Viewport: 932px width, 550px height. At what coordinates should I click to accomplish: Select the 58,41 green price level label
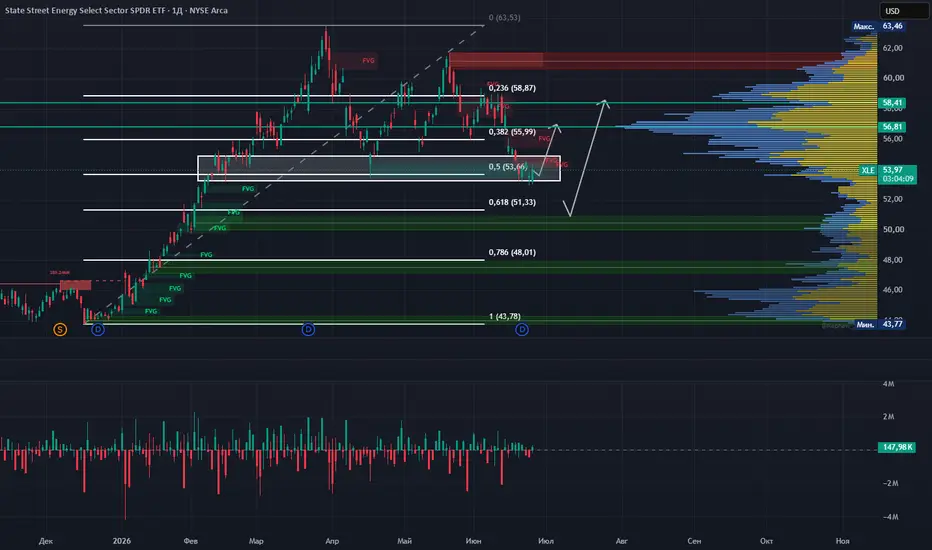tap(892, 103)
